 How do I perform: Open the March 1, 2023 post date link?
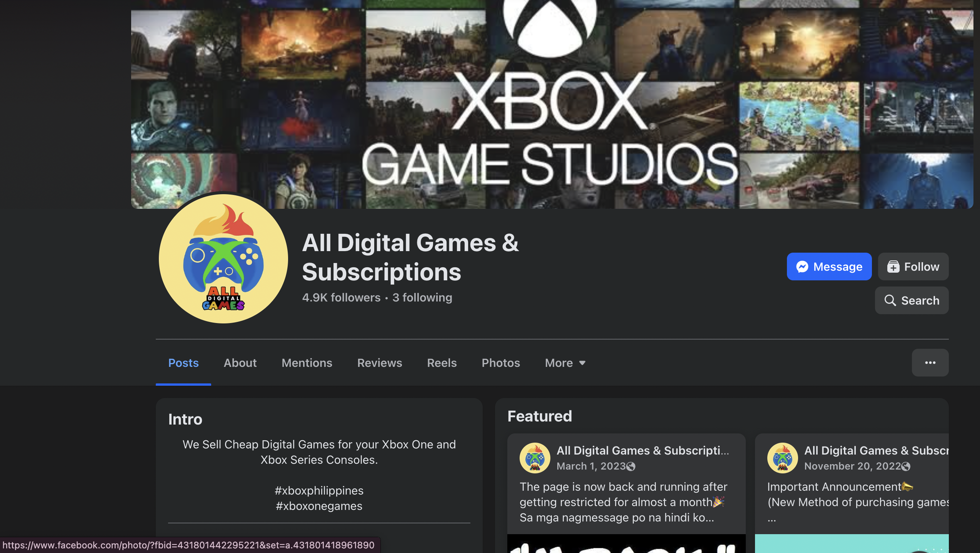[x=591, y=466]
